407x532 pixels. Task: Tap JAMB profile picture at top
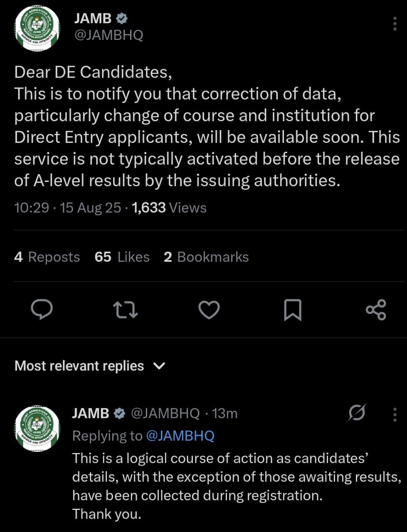click(x=37, y=29)
